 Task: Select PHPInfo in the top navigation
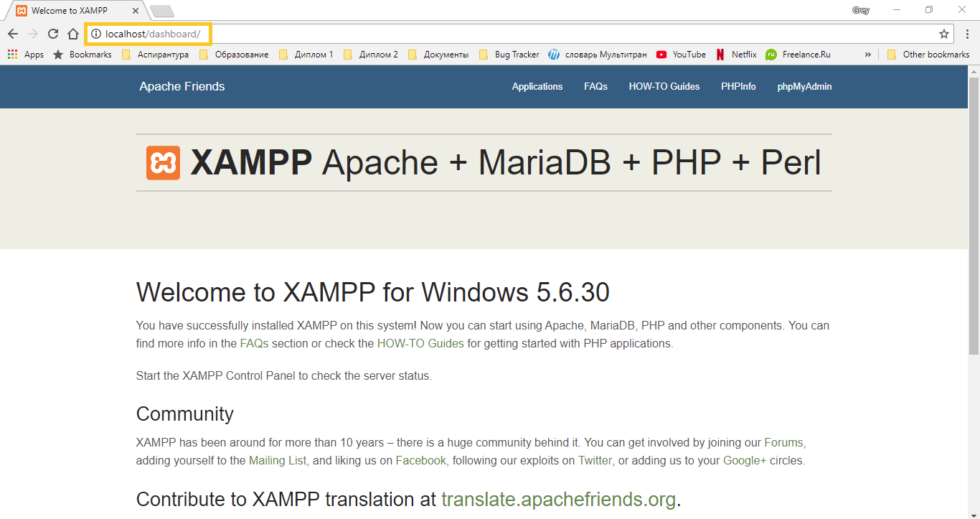pos(738,87)
